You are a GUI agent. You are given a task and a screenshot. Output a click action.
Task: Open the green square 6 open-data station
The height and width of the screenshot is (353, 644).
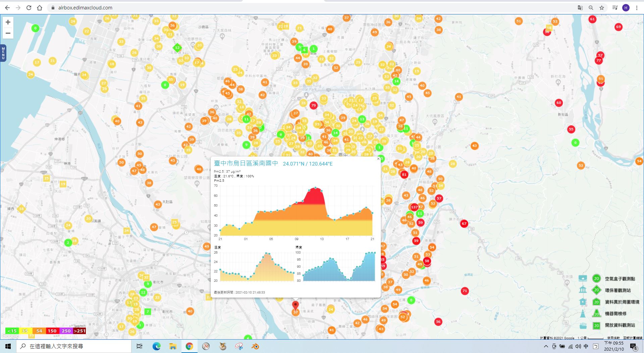pyautogui.click(x=304, y=50)
